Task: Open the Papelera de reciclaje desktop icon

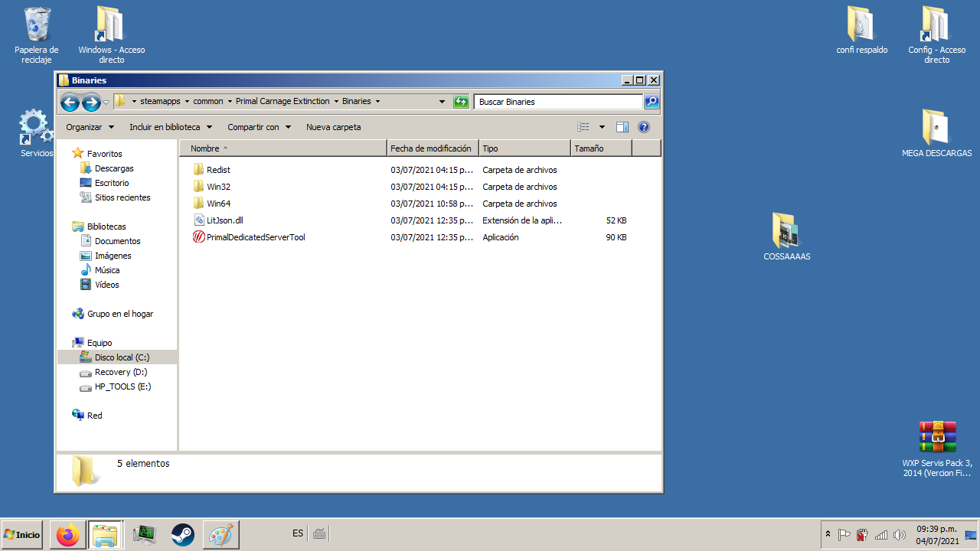Action: [x=37, y=35]
